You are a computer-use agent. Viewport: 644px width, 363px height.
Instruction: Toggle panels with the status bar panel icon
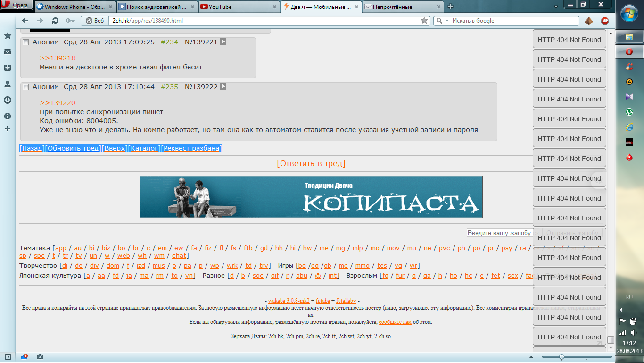[8, 356]
